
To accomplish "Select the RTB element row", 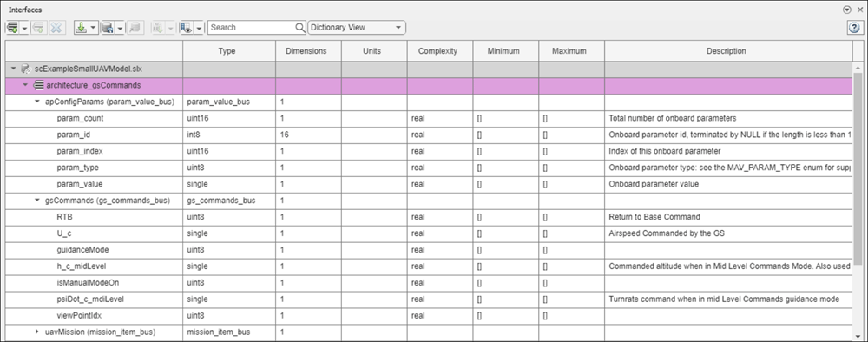I will point(429,217).
